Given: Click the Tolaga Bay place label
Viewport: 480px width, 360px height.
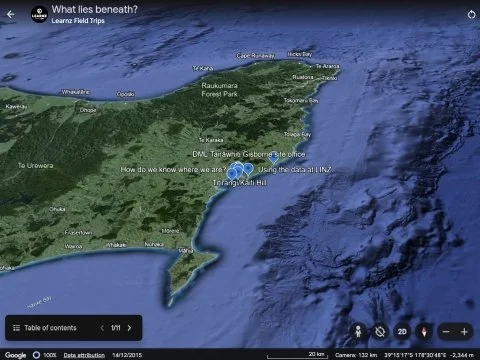Looking at the screenshot, I should click(x=297, y=134).
